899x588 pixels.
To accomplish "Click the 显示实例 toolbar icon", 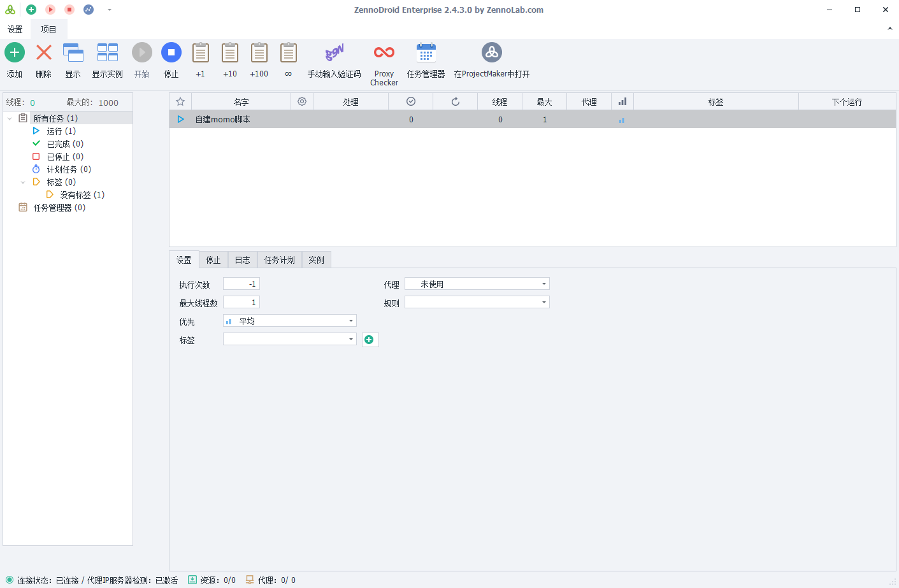I will pos(108,52).
